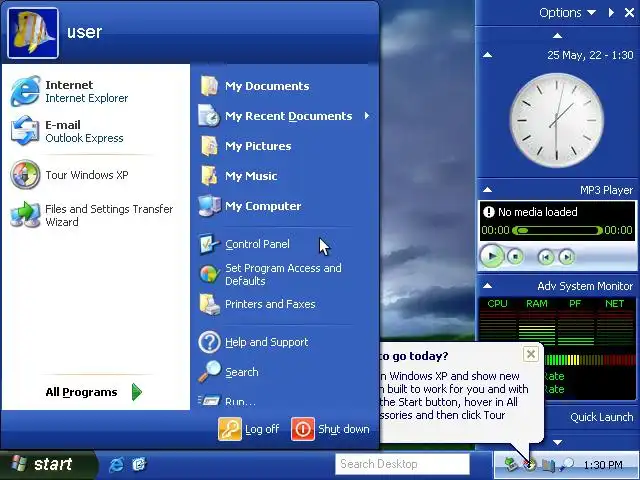Screen dimensions: 640x480
Task: Open My Computer
Action: click(251, 206)
